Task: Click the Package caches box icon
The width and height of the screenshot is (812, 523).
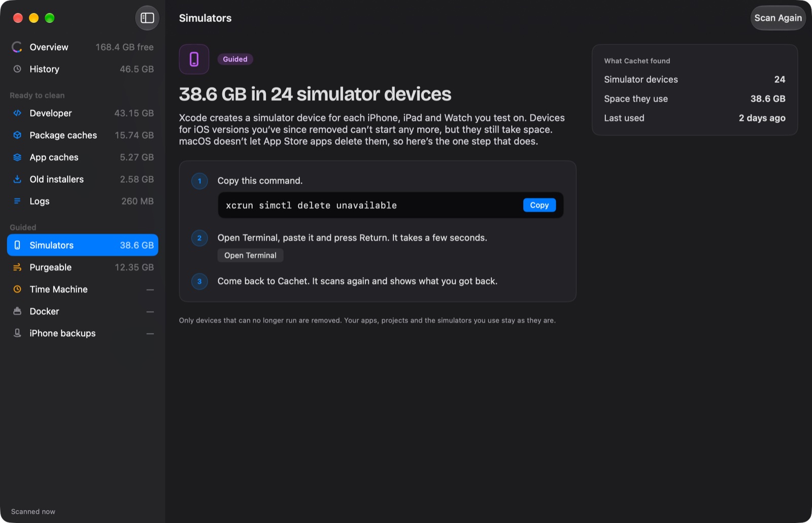Action: click(x=17, y=135)
